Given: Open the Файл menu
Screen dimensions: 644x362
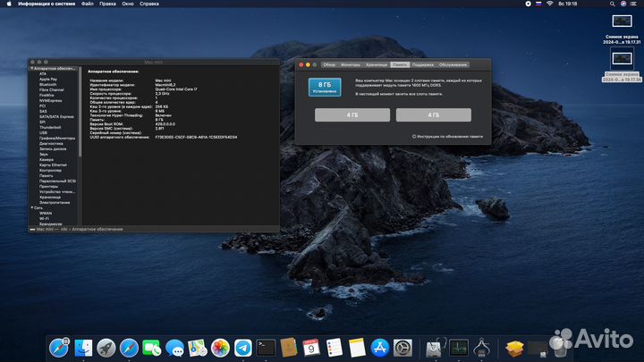Looking at the screenshot, I should [x=87, y=4].
